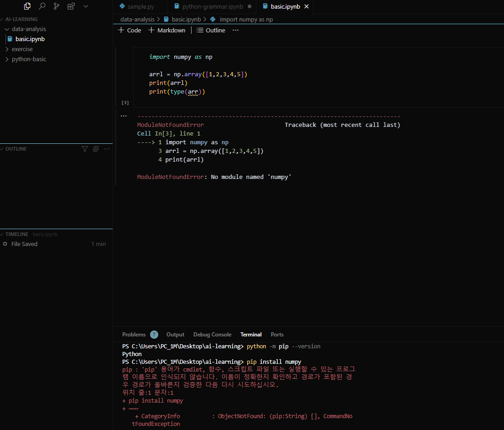Click unsaved dot on python-grammar.ipynb tab
Image resolution: width=504 pixels, height=430 pixels.
click(x=249, y=6)
